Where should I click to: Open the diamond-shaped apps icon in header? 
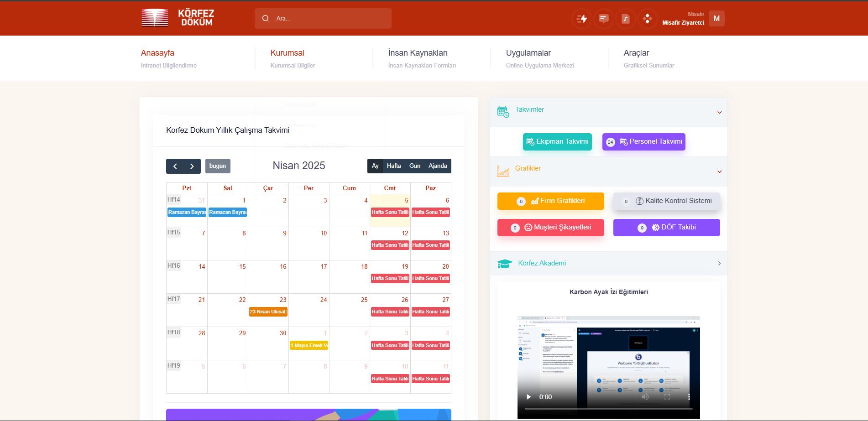click(x=647, y=19)
